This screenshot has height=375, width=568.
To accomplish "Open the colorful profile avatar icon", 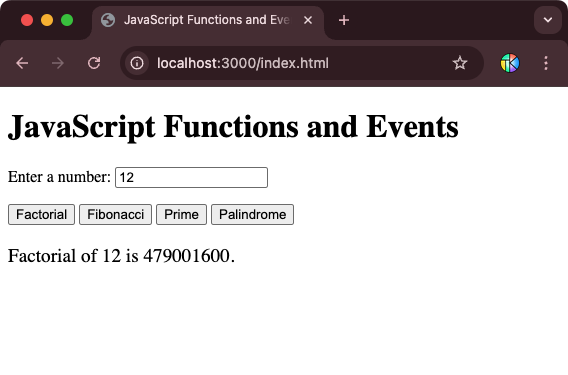I will pos(510,63).
